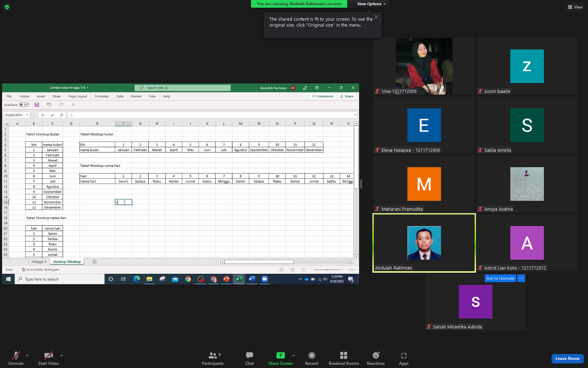Add a new sheet with plus icon
Screen dimensions: 588x368
pos(94,262)
